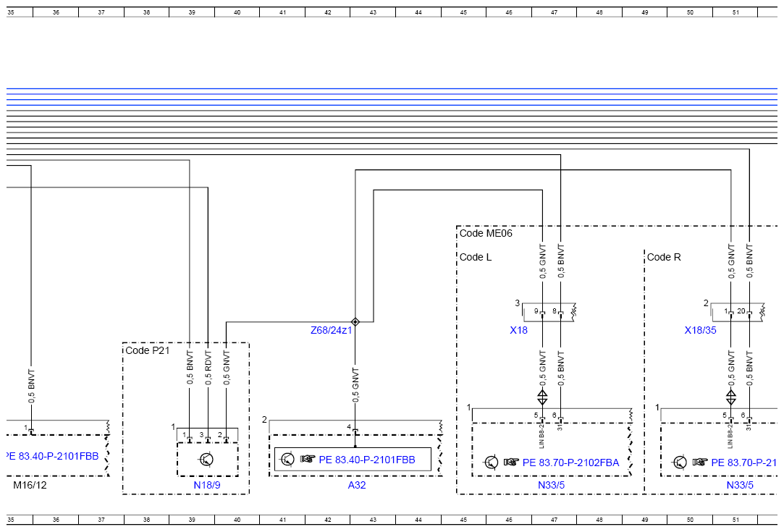This screenshot has width=784, height=532.
Task: Click pin 3 on the N18/9 connector
Action: (201, 435)
